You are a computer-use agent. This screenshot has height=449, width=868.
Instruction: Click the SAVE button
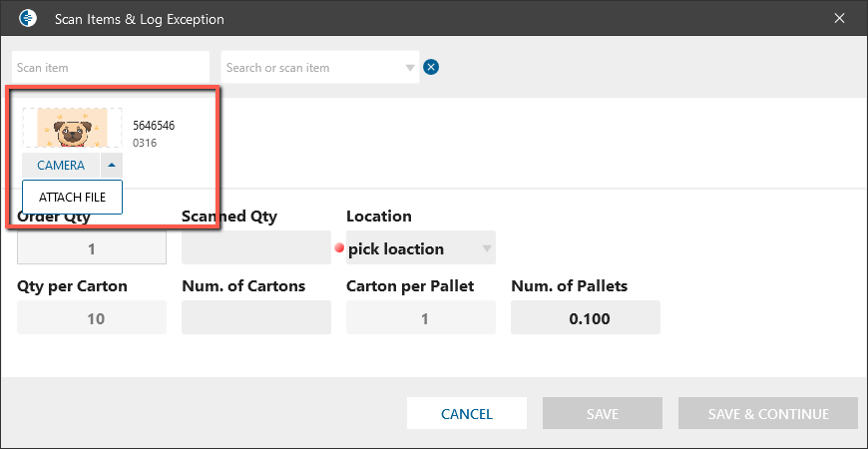[x=602, y=413]
